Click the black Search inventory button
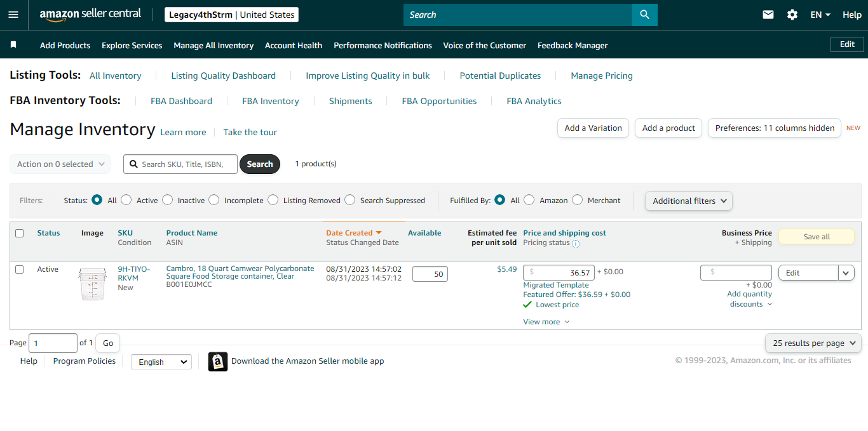This screenshot has width=868, height=431. click(x=260, y=164)
